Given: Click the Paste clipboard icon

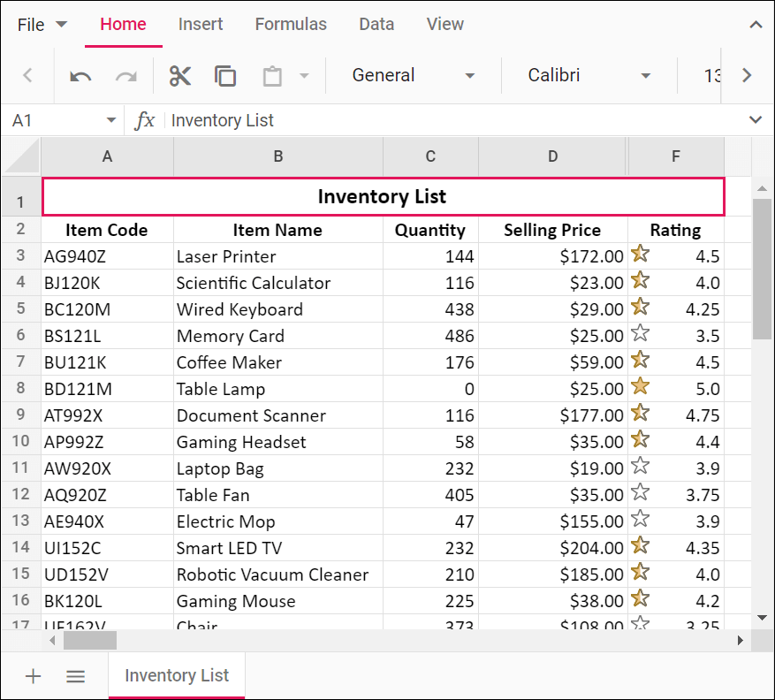Looking at the screenshot, I should pos(272,76).
